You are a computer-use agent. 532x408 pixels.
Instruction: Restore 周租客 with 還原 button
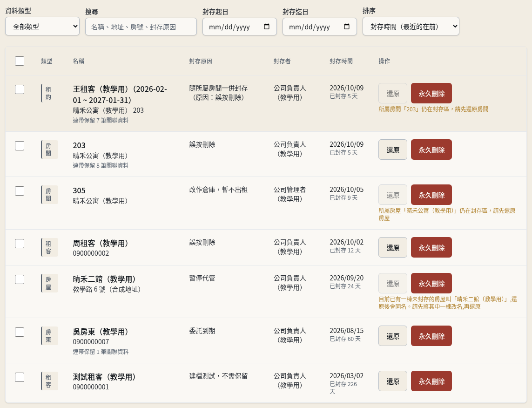pos(392,247)
